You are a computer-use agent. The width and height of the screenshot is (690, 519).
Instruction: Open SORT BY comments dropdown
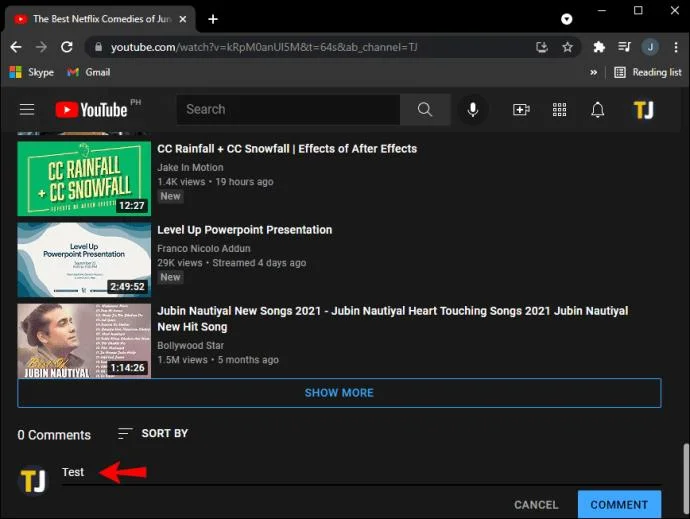(153, 433)
